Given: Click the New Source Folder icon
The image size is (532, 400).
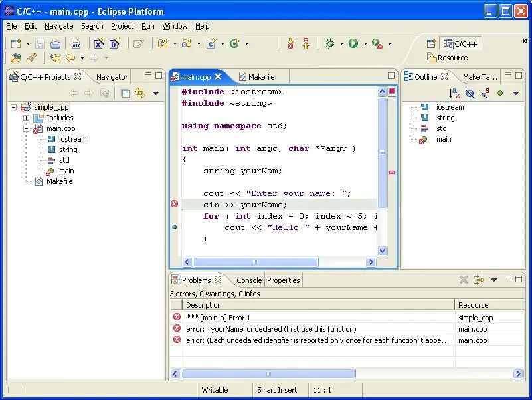Looking at the screenshot, I should pos(187,43).
